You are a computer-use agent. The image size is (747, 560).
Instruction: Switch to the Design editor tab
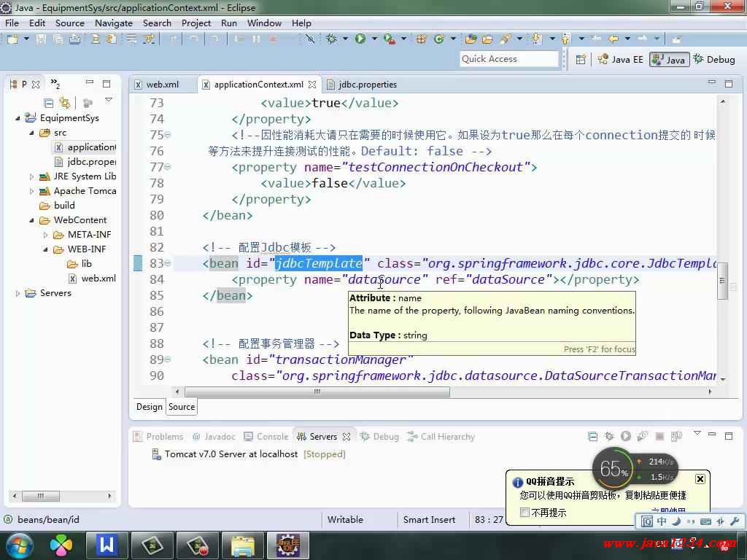(149, 407)
